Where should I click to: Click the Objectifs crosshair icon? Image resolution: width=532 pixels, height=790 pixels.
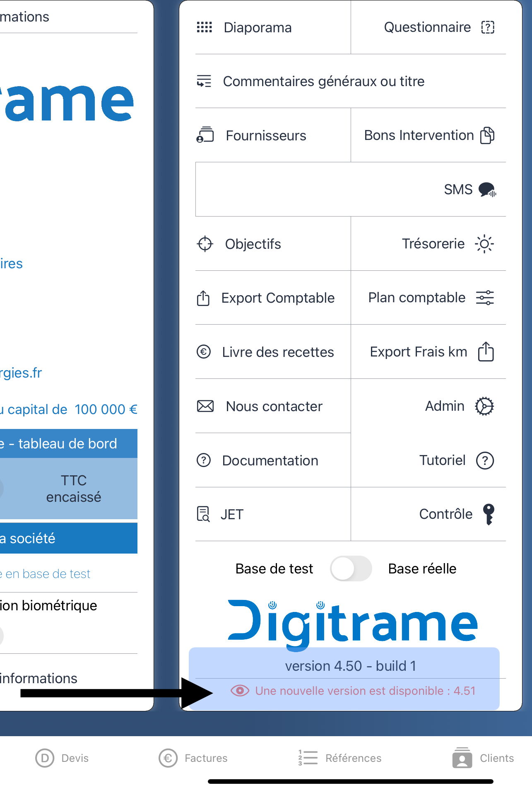[205, 244]
